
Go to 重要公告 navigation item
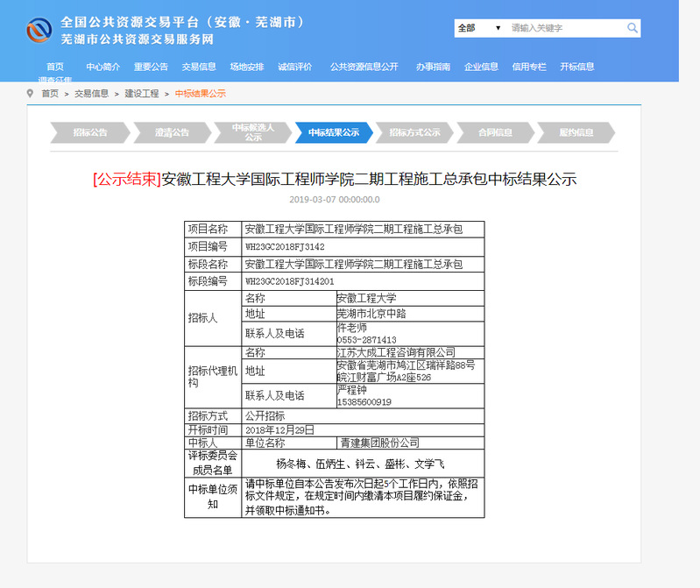click(x=151, y=67)
